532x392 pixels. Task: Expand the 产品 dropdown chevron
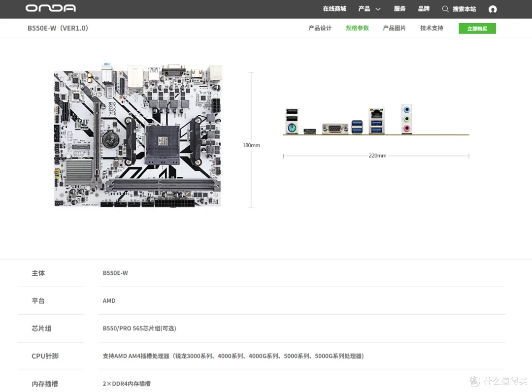click(x=378, y=9)
